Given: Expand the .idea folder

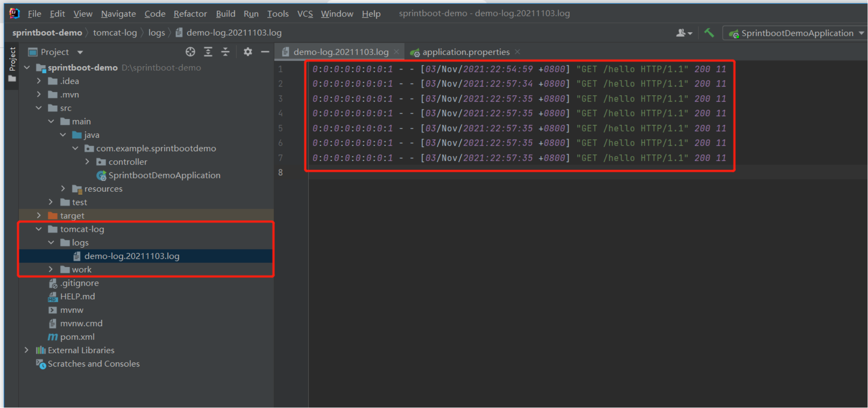Looking at the screenshot, I should coord(39,81).
